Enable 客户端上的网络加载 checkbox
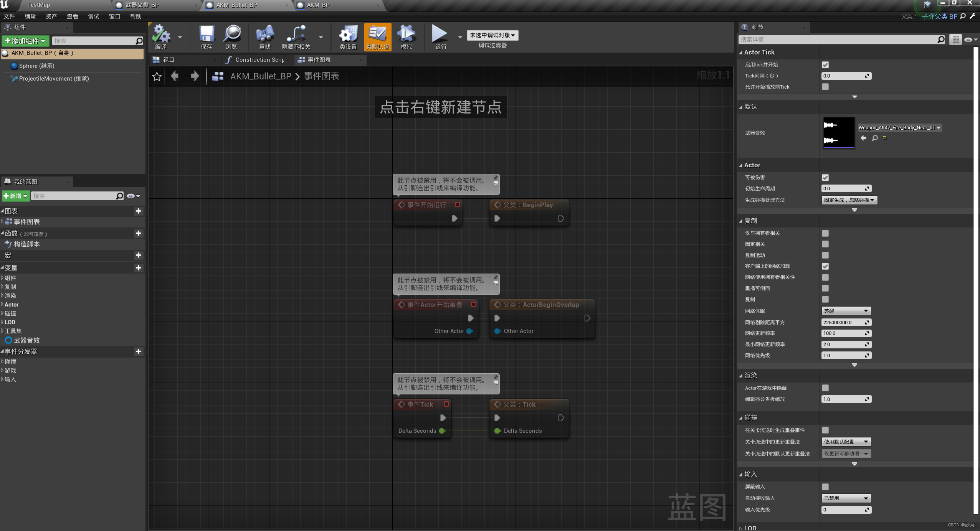Screen dimensions: 980x531 (826, 266)
